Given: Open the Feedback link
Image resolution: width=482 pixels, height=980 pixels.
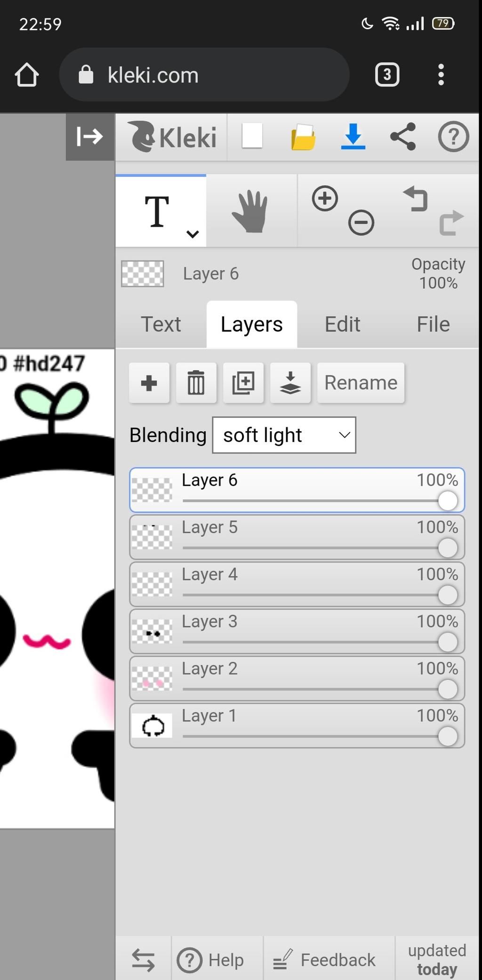Looking at the screenshot, I should [x=325, y=960].
